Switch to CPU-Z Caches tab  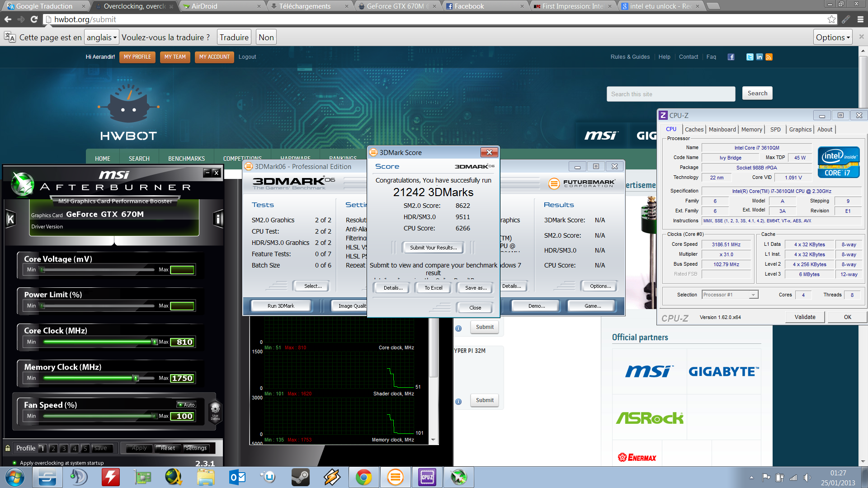694,129
